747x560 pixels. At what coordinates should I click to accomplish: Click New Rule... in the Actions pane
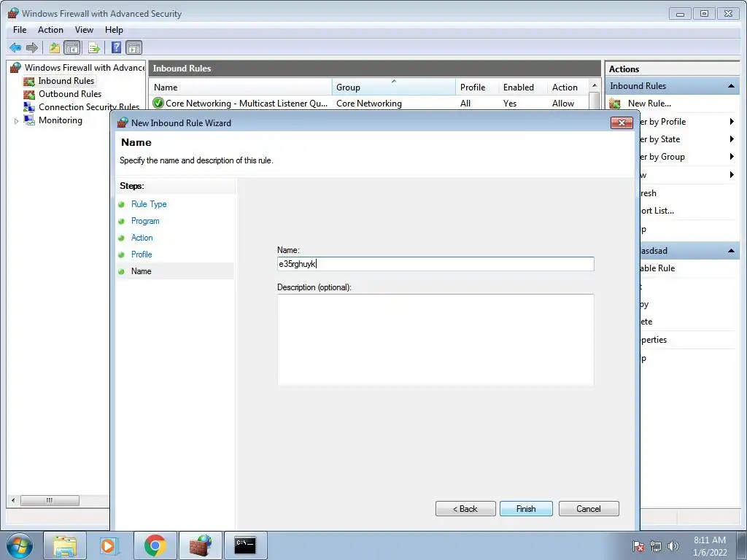click(x=649, y=104)
